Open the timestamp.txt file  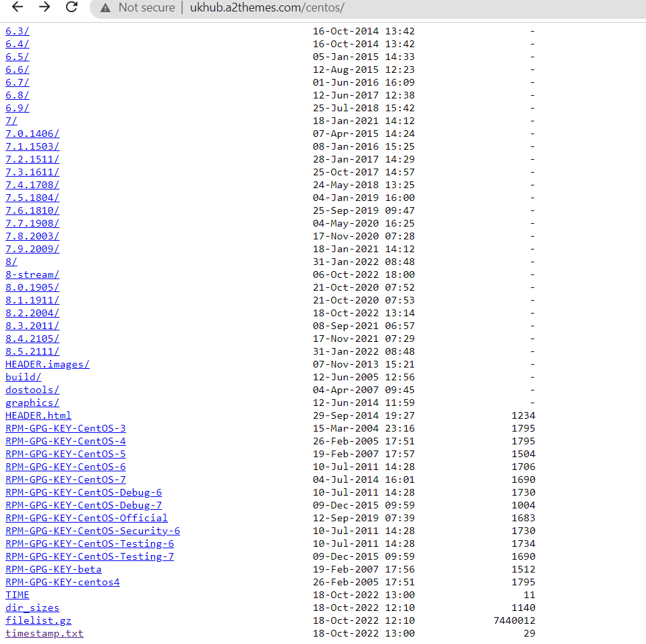[x=45, y=634]
